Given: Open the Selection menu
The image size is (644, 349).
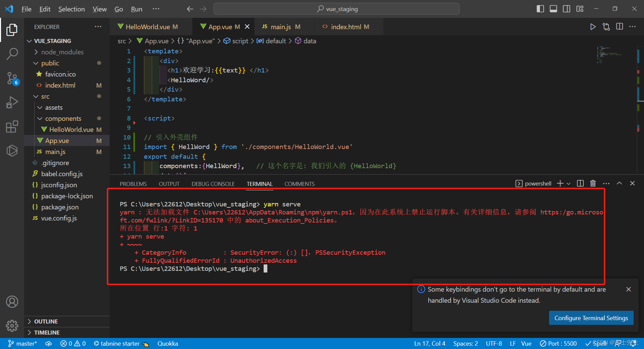Looking at the screenshot, I should [x=71, y=9].
